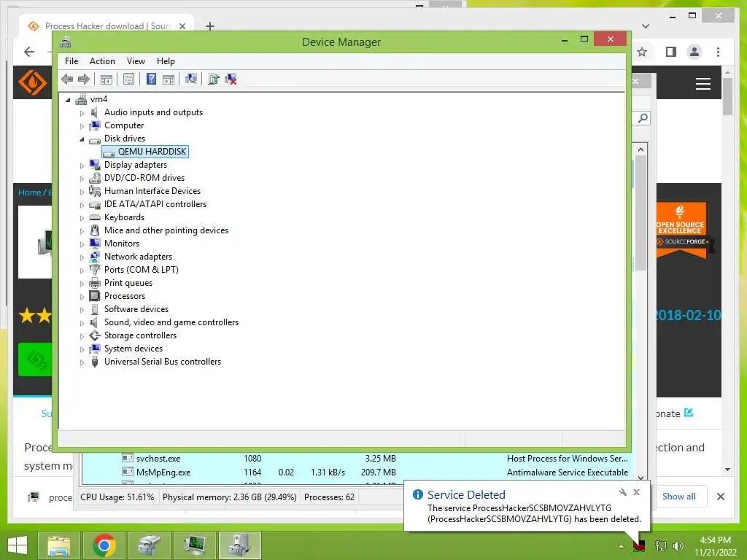
Task: Dismiss the Service Deleted notification
Action: (x=636, y=492)
